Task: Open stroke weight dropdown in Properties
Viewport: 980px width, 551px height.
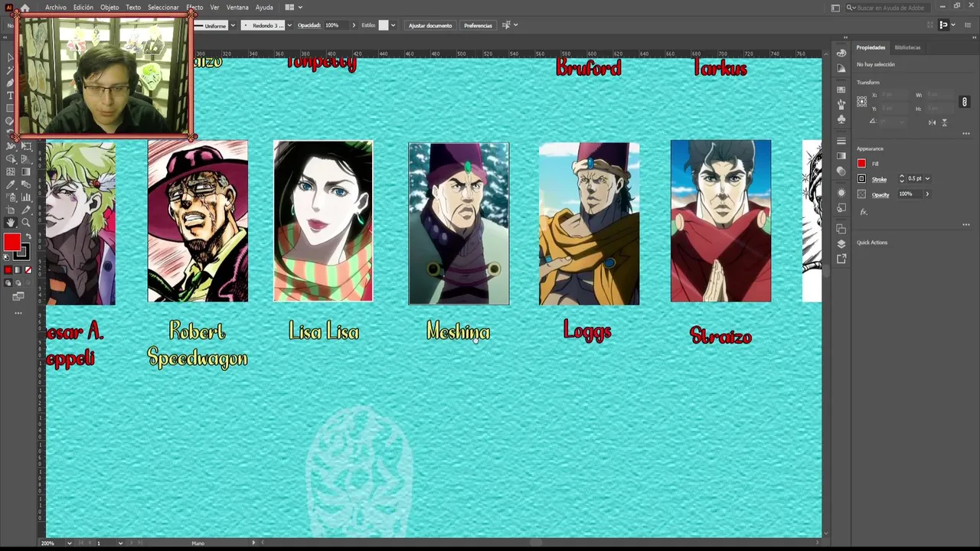Action: [x=927, y=178]
